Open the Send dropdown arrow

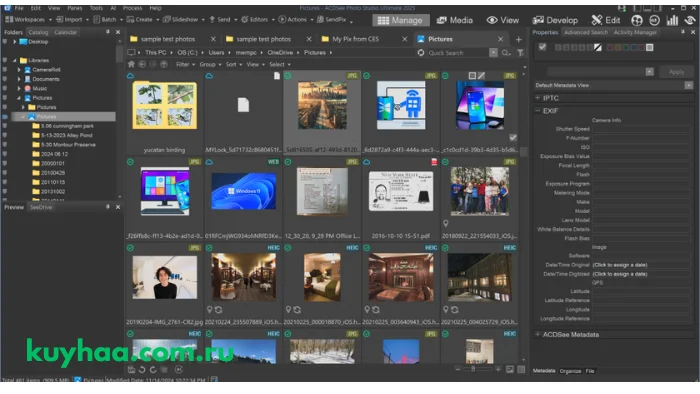[236, 20]
